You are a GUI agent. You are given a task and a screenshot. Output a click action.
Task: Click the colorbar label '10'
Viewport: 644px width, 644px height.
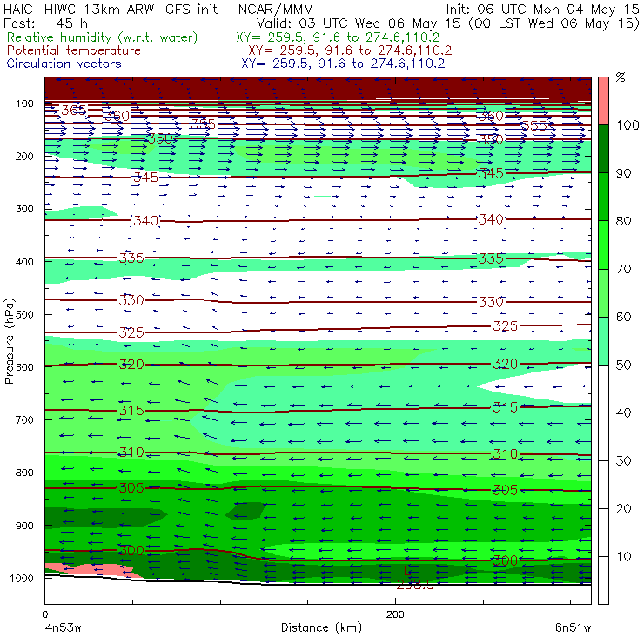[624, 556]
